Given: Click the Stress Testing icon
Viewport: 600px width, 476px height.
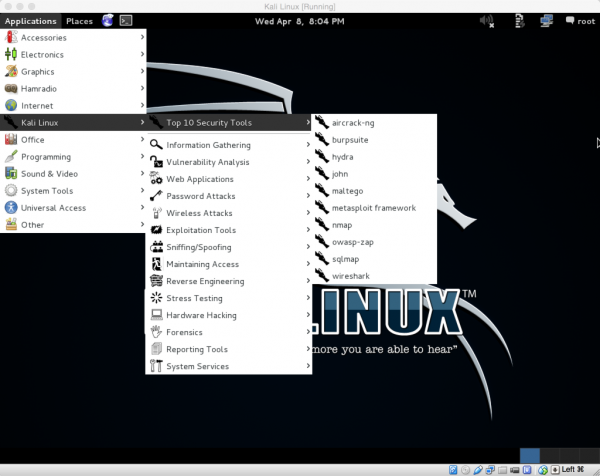Looking at the screenshot, I should (x=156, y=298).
